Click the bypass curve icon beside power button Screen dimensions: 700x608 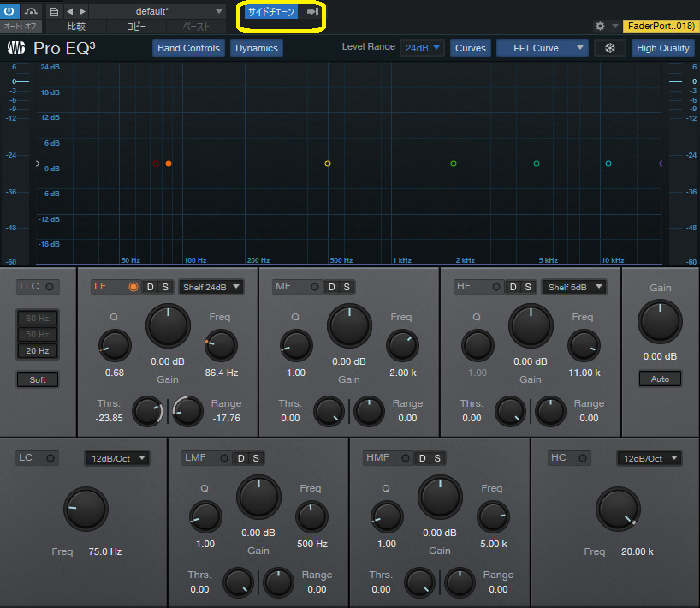[x=30, y=10]
